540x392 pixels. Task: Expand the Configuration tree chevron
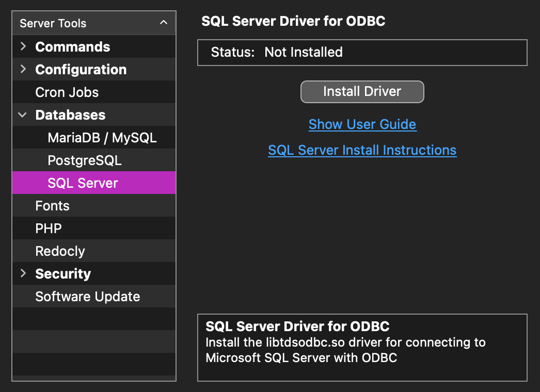pyautogui.click(x=23, y=69)
